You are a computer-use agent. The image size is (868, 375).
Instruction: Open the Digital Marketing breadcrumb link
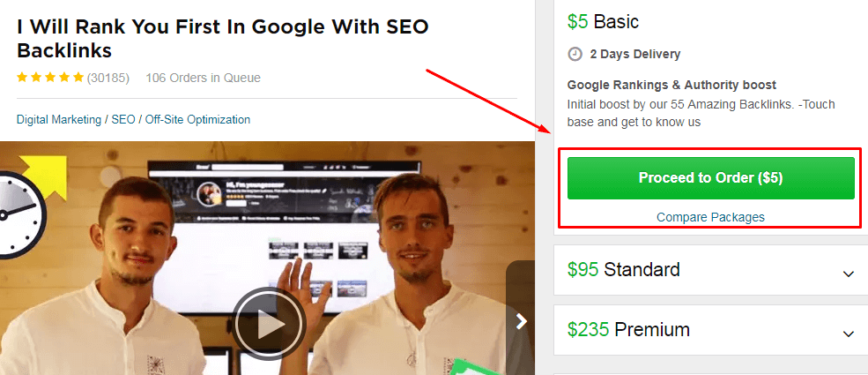click(x=59, y=119)
